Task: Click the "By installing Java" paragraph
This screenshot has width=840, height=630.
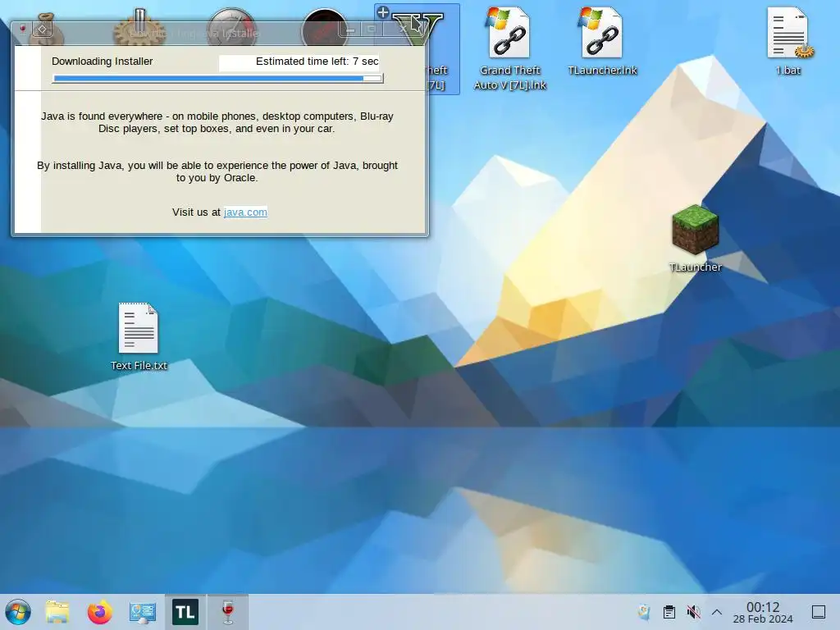Action: point(217,171)
